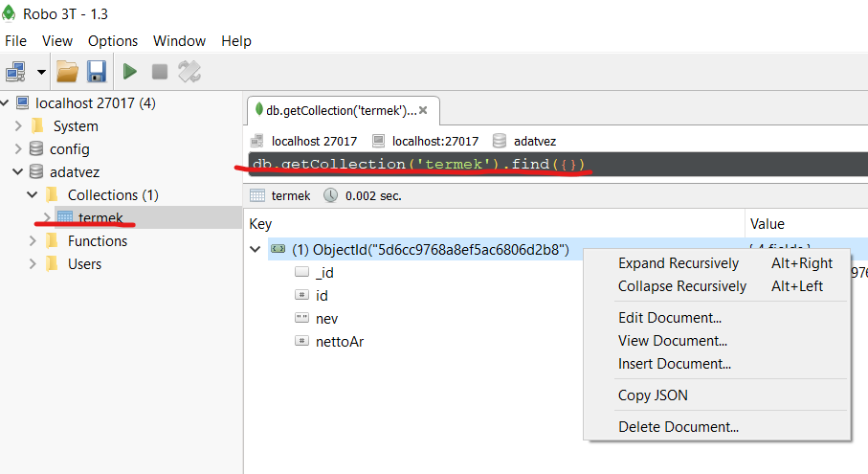Choose Delete Document... from context menu
Image resolution: width=868 pixels, height=474 pixels.
pyautogui.click(x=717, y=427)
